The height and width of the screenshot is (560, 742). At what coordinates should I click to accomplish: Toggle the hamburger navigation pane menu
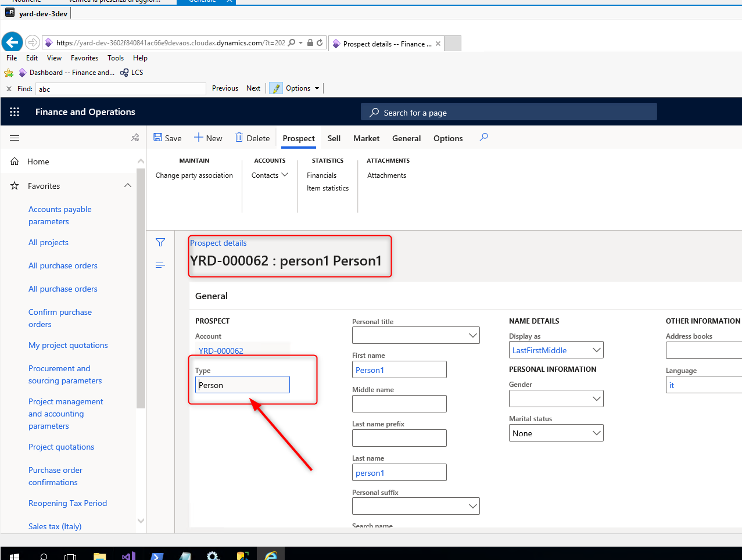pos(15,138)
